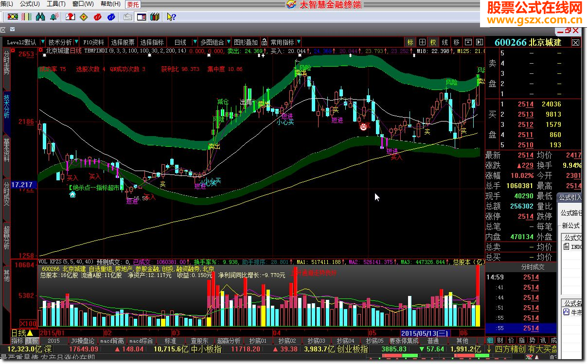This screenshot has height=364, width=588.
Task: Click the traffic light toolbar icon
Action: click(13, 17)
